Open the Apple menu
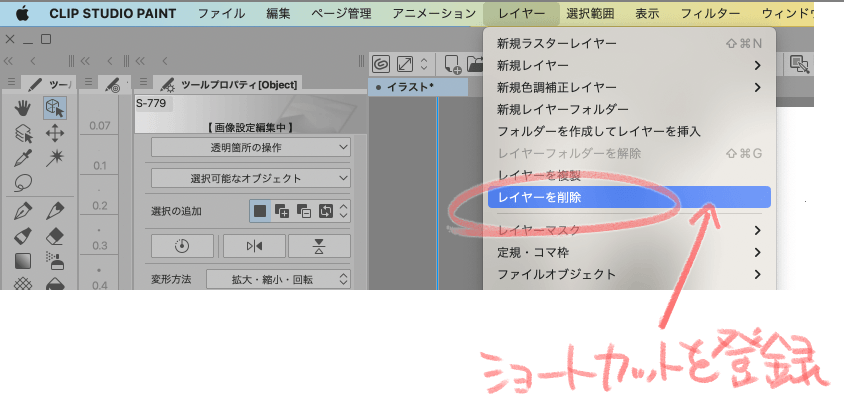 [x=22, y=13]
